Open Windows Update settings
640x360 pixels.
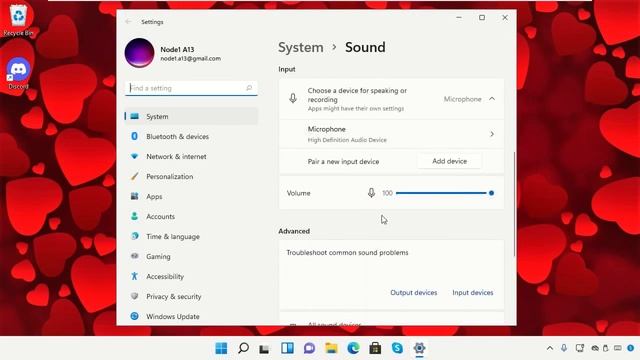click(191, 316)
